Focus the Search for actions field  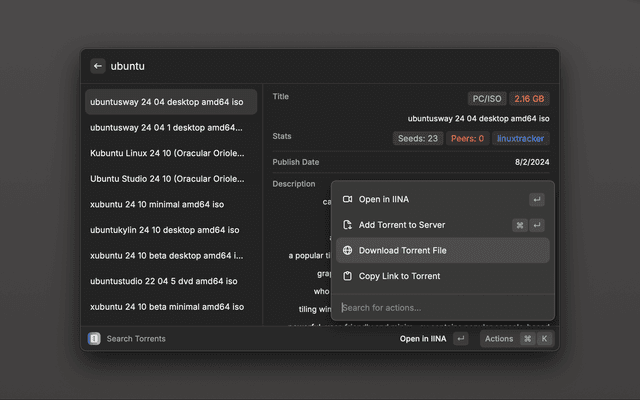(x=440, y=307)
